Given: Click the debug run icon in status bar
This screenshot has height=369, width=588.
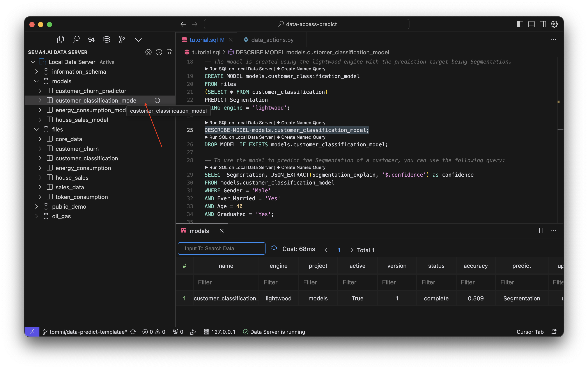Looking at the screenshot, I should pyautogui.click(x=193, y=332).
